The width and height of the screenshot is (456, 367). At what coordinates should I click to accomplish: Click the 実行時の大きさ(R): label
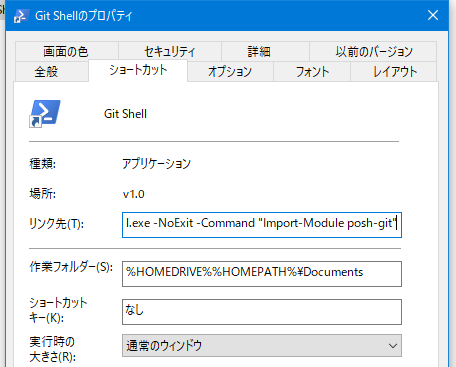53,349
